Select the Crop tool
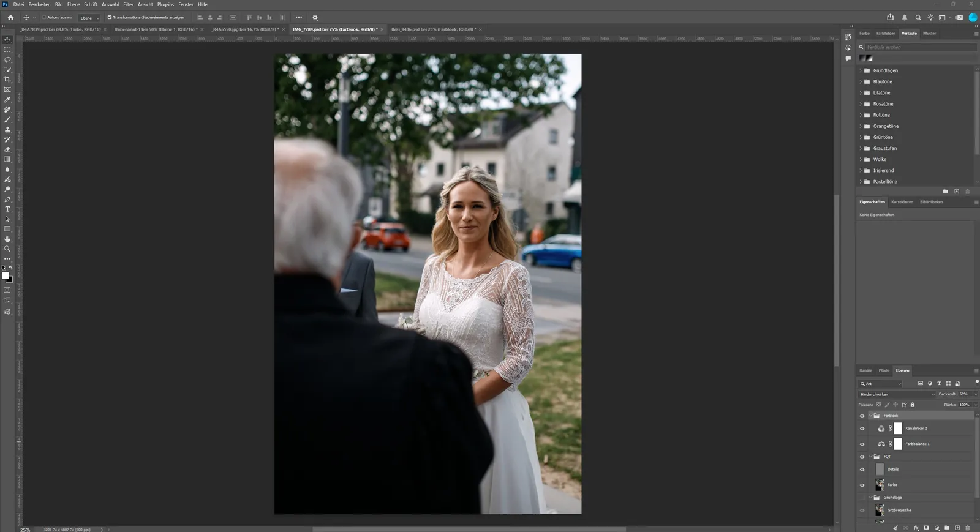Viewport: 980px width, 532px height. (7, 80)
